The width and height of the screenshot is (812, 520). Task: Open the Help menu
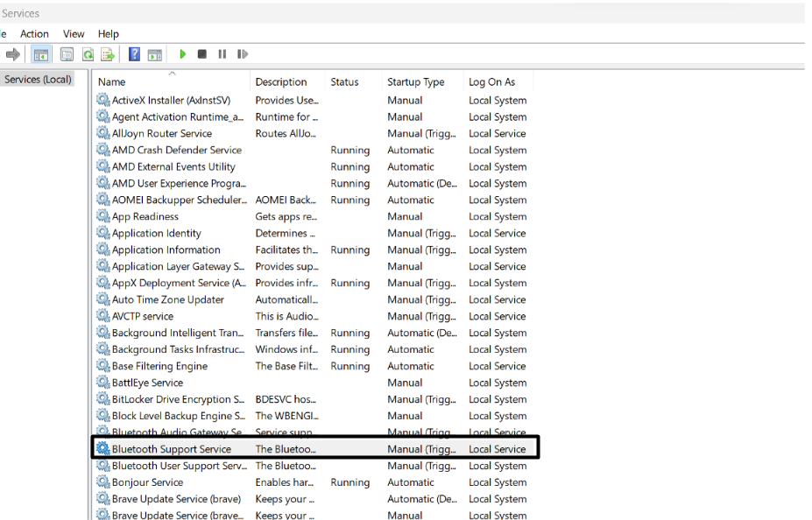tap(108, 34)
